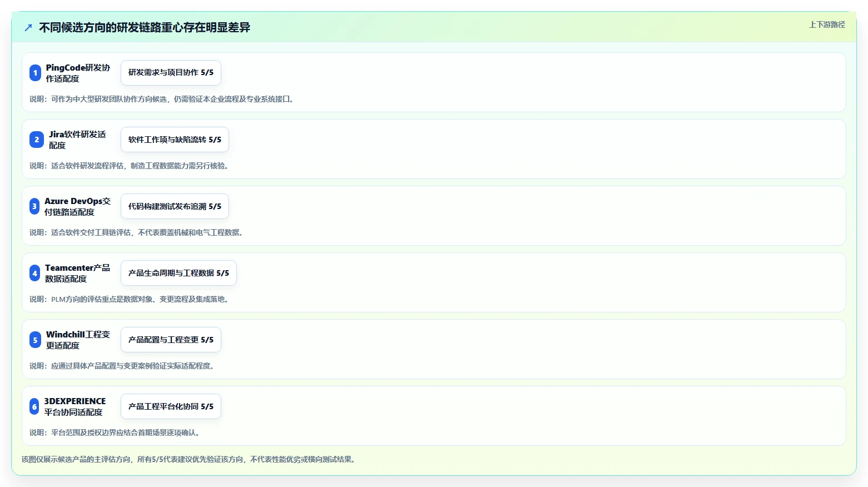This screenshot has height=487, width=868.
Task: Select the 代码构建测试发布追溯 5/5 chip
Action: point(175,206)
